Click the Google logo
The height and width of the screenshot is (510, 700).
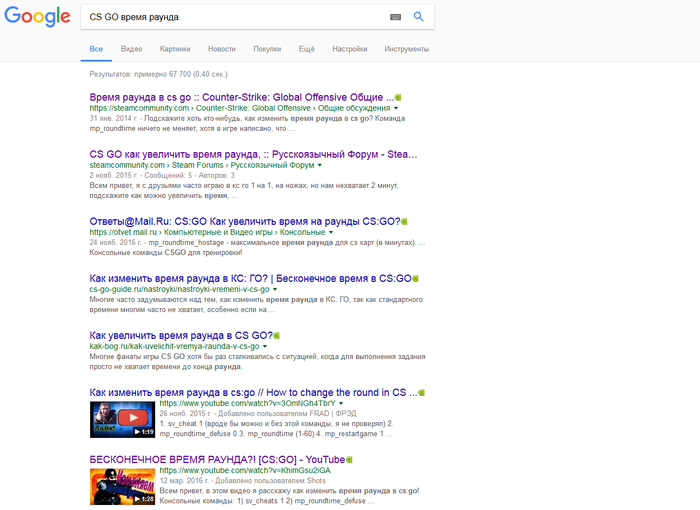38,17
